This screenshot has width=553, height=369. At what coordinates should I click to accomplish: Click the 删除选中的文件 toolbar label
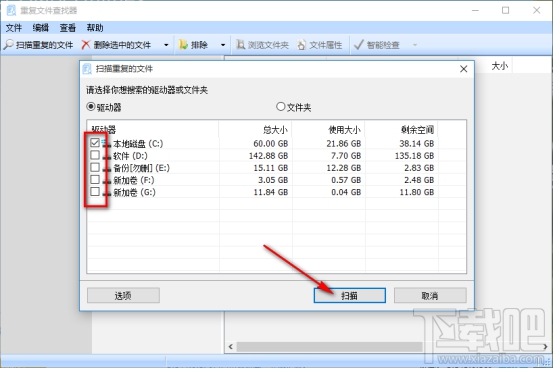[122, 45]
